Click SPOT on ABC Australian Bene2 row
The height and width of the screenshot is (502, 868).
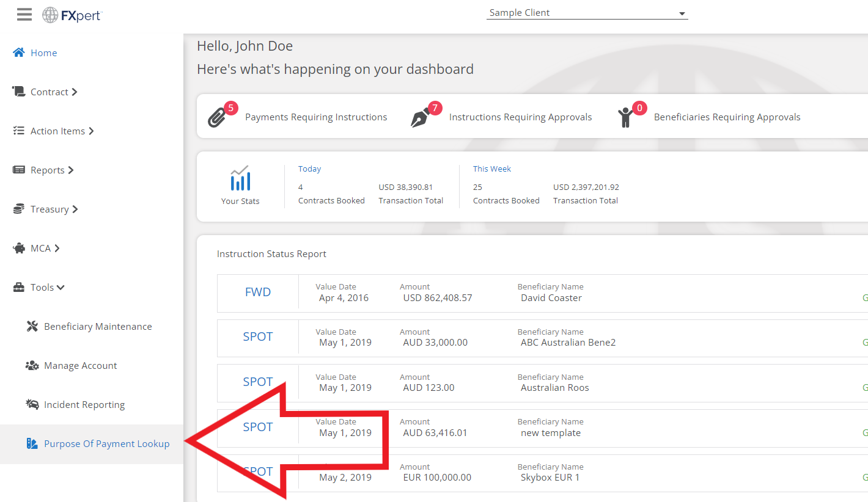click(x=258, y=336)
